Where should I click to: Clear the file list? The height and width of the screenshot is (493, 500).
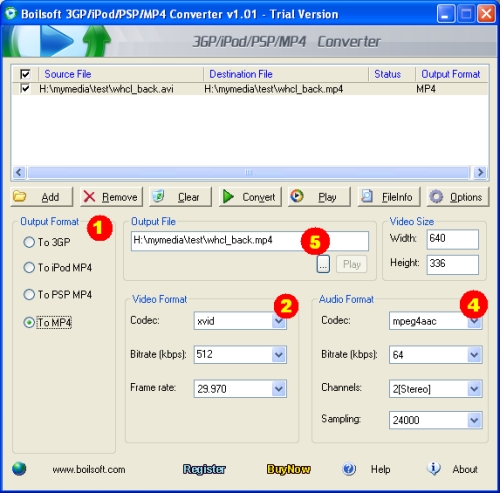click(x=180, y=197)
